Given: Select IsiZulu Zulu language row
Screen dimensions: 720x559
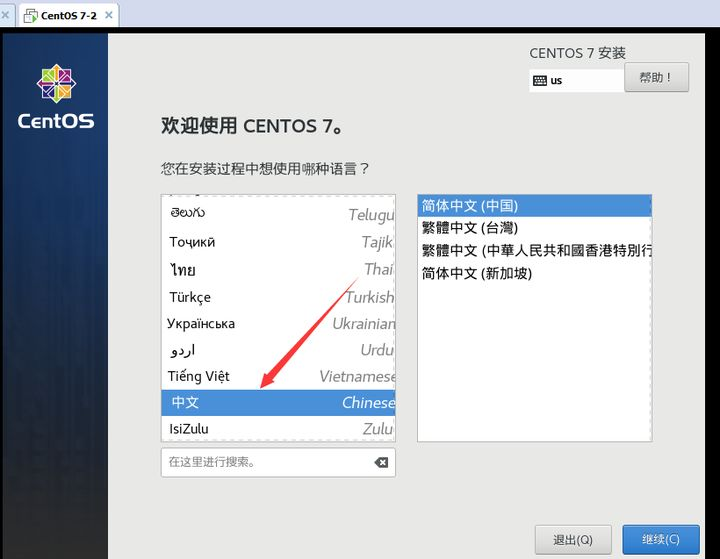Looking at the screenshot, I should (278, 429).
